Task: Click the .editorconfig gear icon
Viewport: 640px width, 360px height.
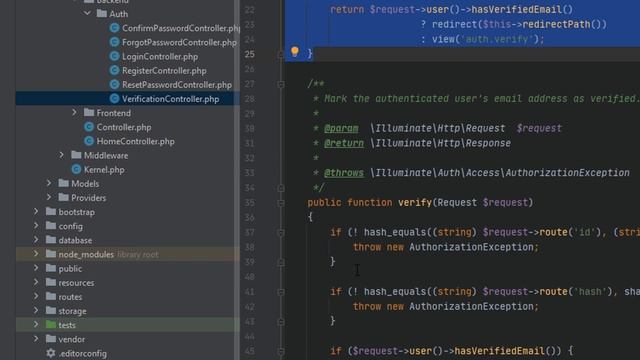Action: point(51,353)
